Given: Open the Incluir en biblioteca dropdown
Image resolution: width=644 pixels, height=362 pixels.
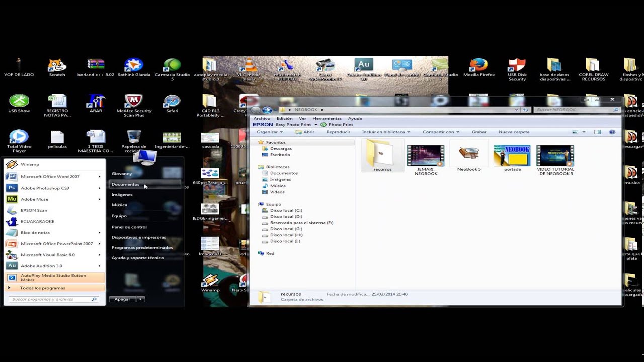Looking at the screenshot, I should click(x=386, y=132).
